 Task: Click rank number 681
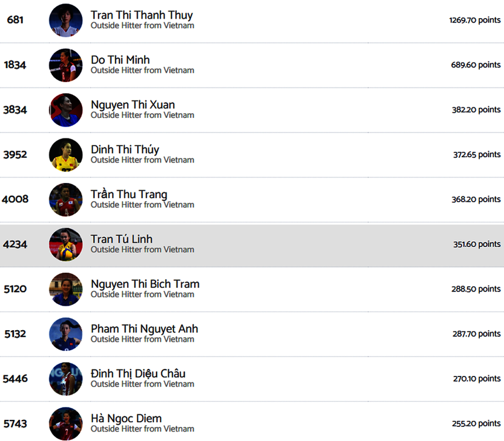15,21
